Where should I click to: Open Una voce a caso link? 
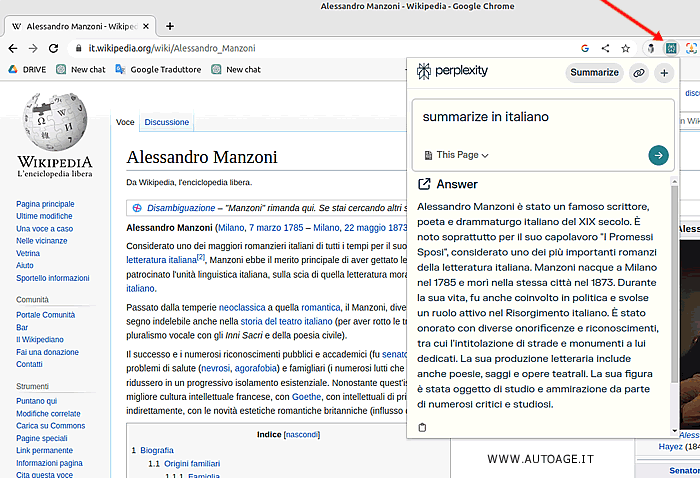click(45, 229)
